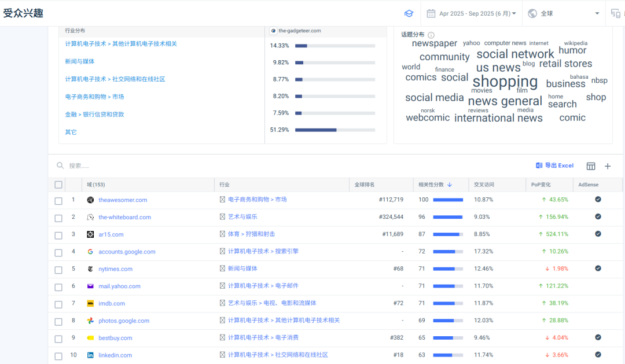Check the box for nytimes.com row
The width and height of the screenshot is (625, 364).
tap(58, 270)
